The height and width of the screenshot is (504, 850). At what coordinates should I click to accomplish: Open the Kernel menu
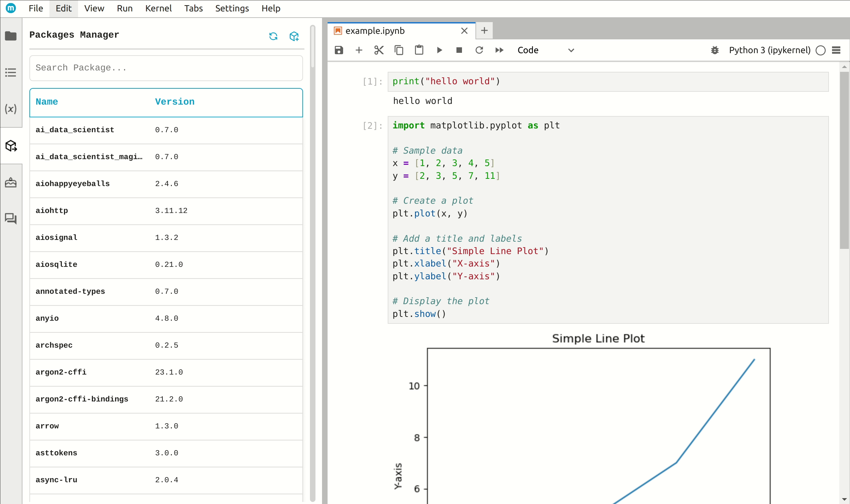[158, 8]
